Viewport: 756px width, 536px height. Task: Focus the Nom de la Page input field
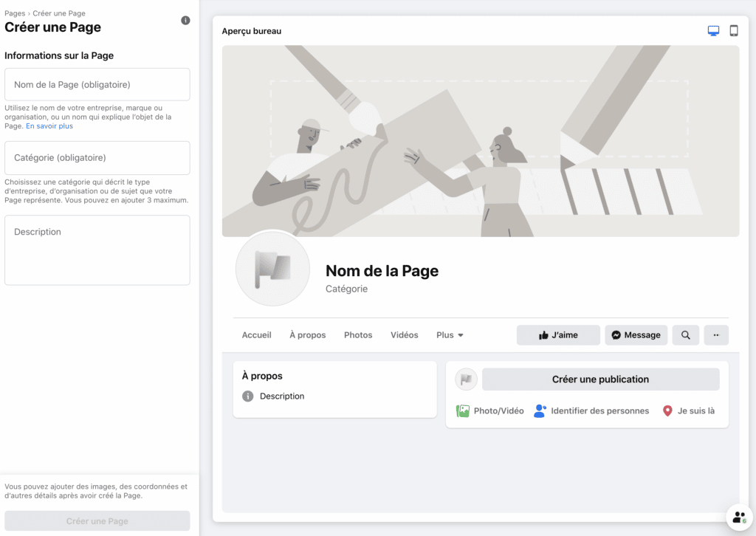tap(97, 85)
